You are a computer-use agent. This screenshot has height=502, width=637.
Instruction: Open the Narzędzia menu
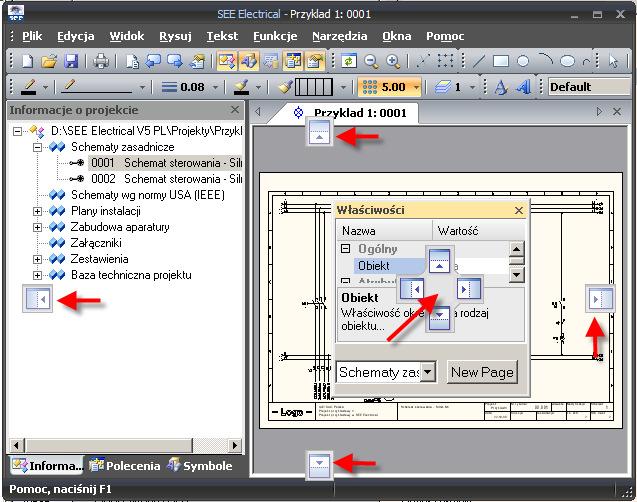[x=340, y=36]
